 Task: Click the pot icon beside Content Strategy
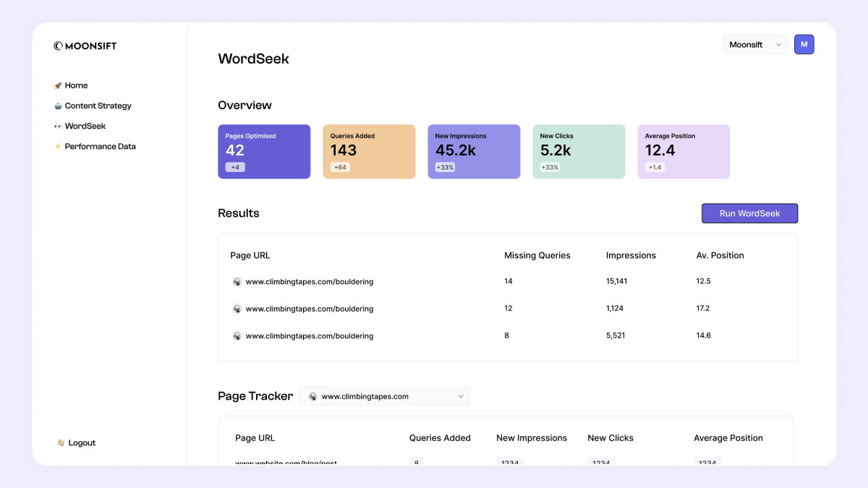58,106
